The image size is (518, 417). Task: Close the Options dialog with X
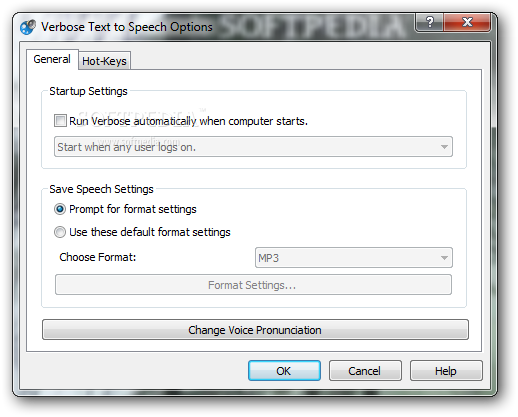pos(467,22)
